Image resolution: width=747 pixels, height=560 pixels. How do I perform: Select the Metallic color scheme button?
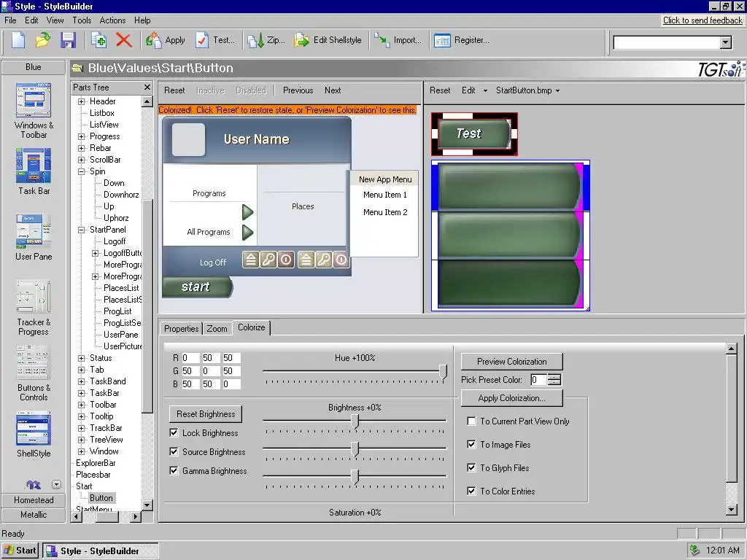coord(34,515)
